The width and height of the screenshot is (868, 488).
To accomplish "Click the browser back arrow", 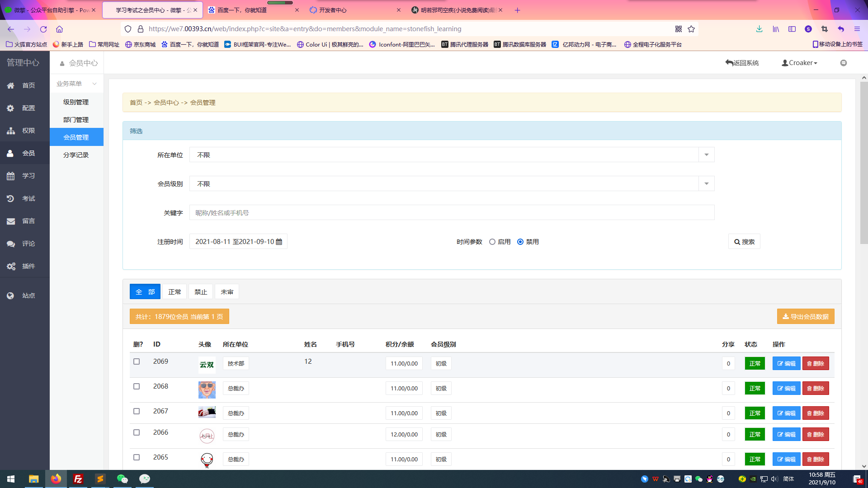I will (11, 29).
